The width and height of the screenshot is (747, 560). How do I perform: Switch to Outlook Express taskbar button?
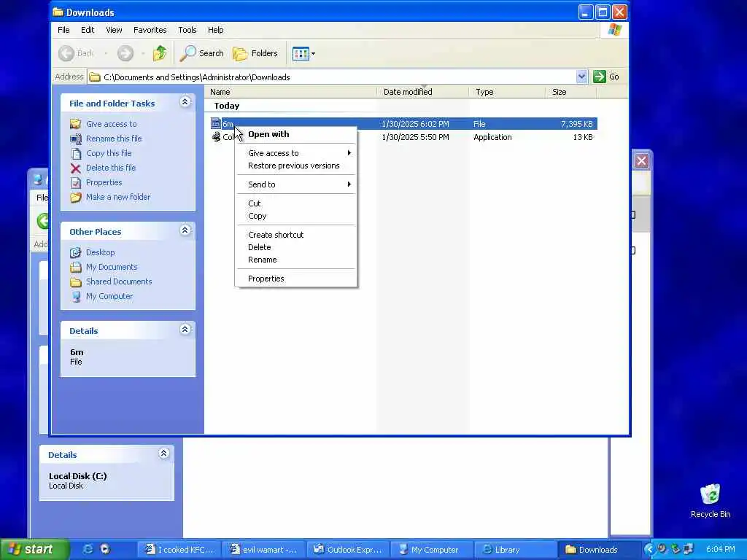click(x=347, y=550)
